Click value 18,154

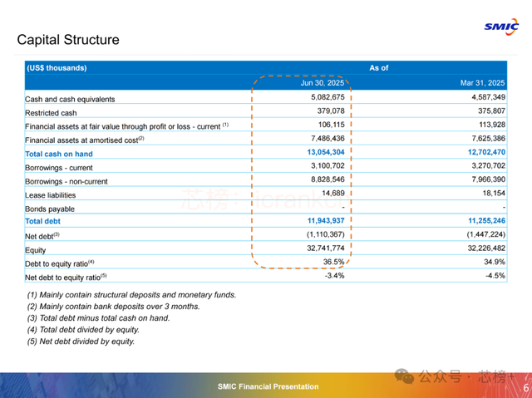(494, 194)
